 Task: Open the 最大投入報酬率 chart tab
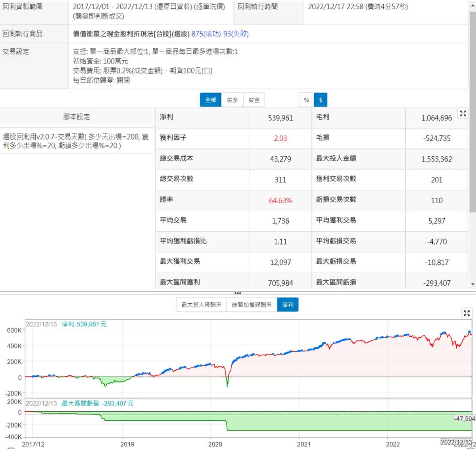[201, 305]
